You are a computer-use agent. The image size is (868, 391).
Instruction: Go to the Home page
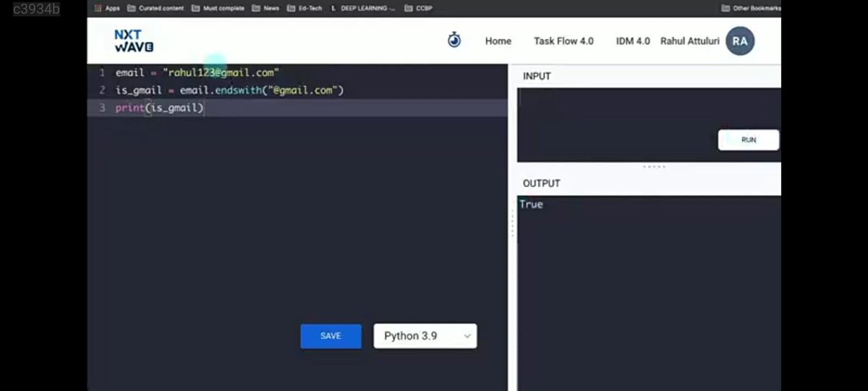tap(498, 41)
